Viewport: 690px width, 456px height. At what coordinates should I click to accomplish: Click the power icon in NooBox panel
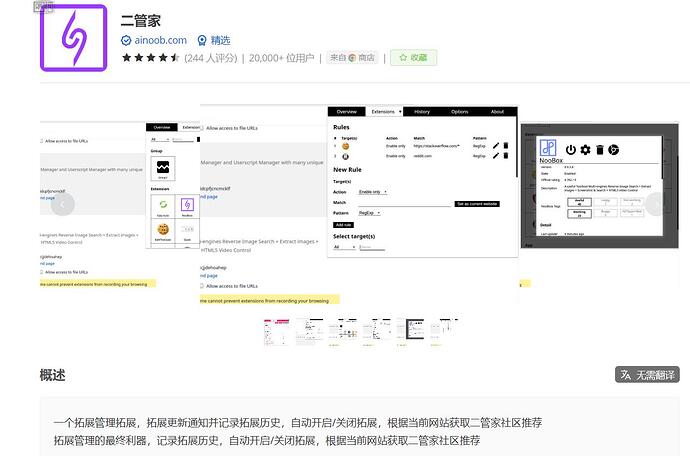pos(571,149)
